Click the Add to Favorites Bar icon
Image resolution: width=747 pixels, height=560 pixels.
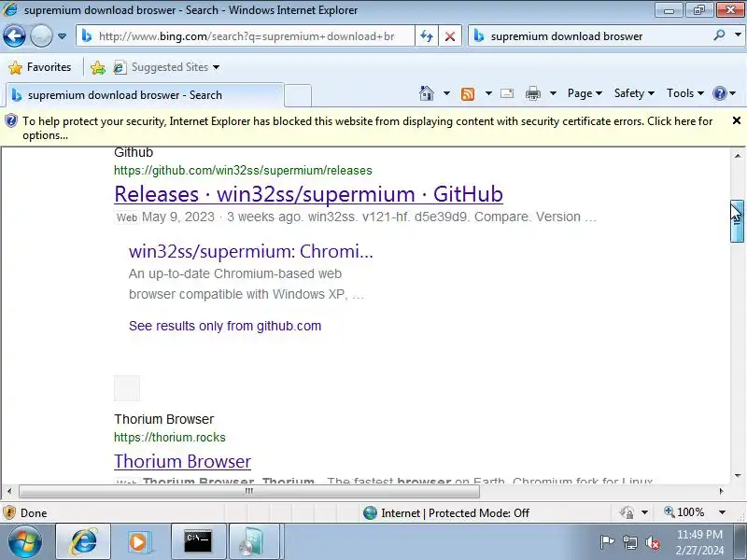click(x=98, y=67)
